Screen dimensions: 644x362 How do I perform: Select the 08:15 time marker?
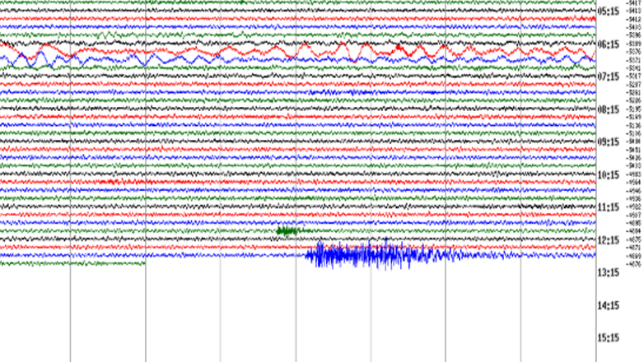pyautogui.click(x=608, y=109)
